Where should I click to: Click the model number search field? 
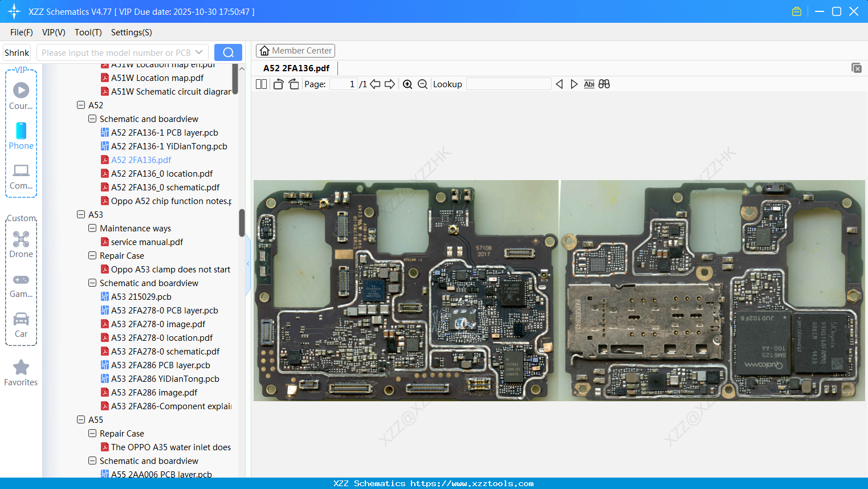click(116, 52)
